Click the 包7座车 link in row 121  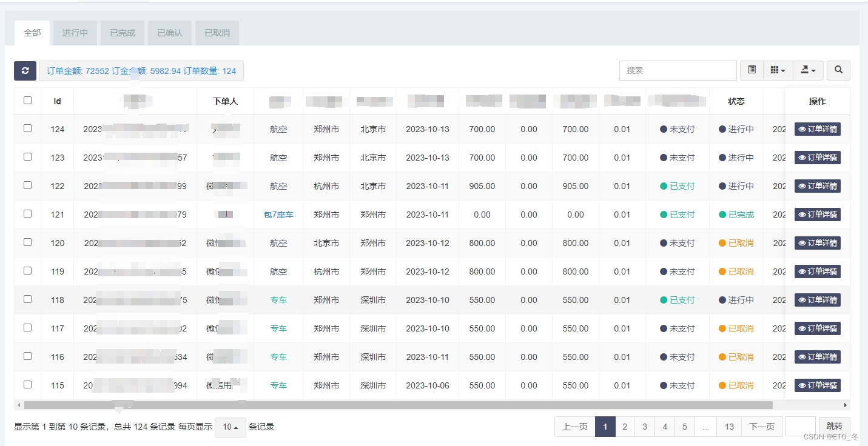pos(278,215)
